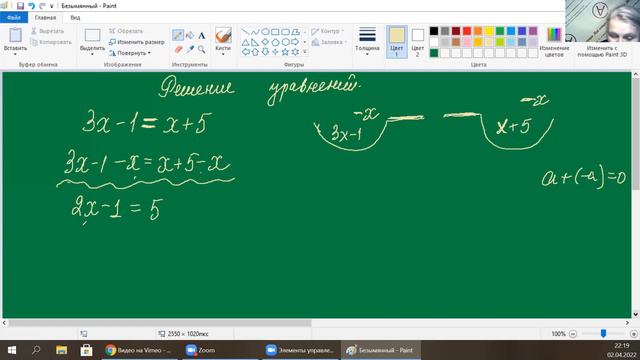Click the Undo arrow in title bar
The image size is (640, 360).
point(31,6)
